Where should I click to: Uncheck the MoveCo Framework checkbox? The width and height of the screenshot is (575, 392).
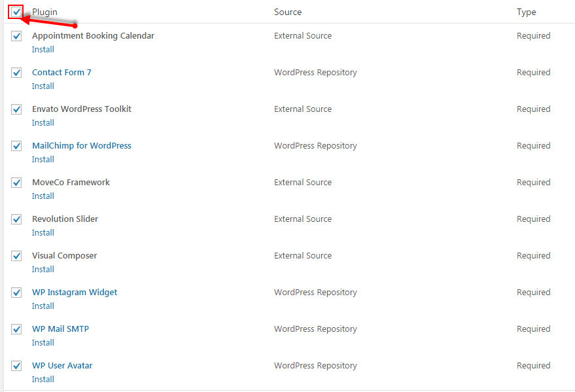(16, 183)
